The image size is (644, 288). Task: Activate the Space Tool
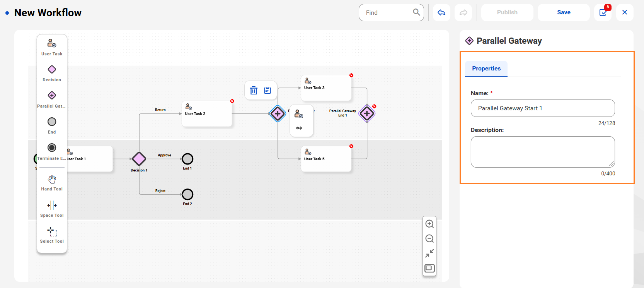coord(52,209)
